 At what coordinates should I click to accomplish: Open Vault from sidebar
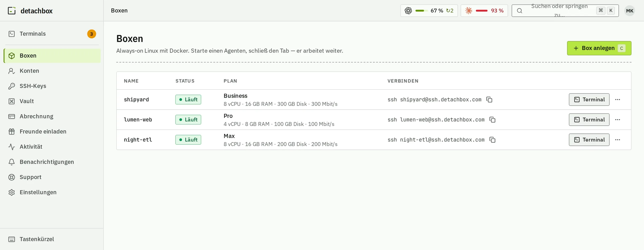pos(52,101)
